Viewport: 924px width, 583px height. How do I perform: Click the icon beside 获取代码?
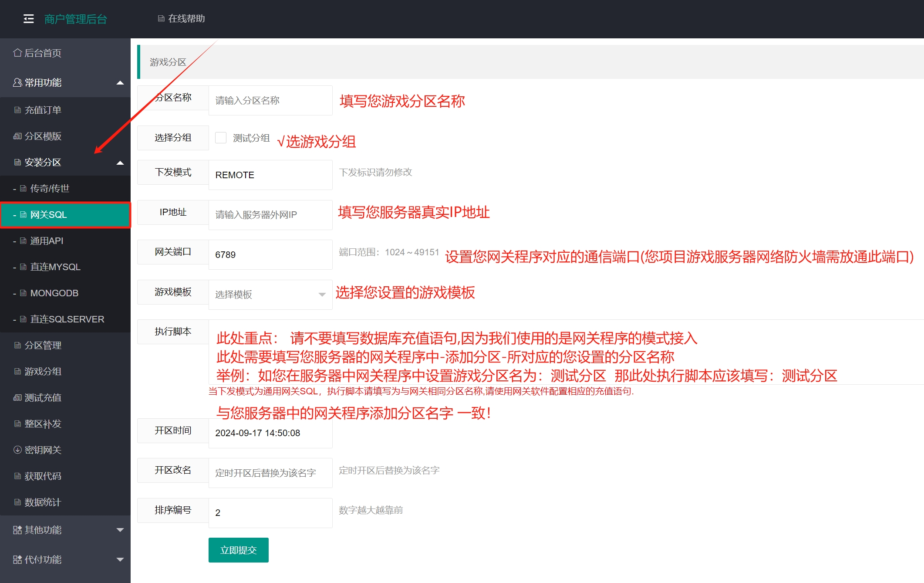[x=17, y=476]
